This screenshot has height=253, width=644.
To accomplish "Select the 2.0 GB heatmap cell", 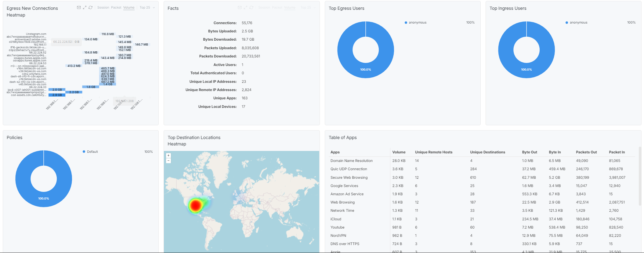I will (x=57, y=90).
